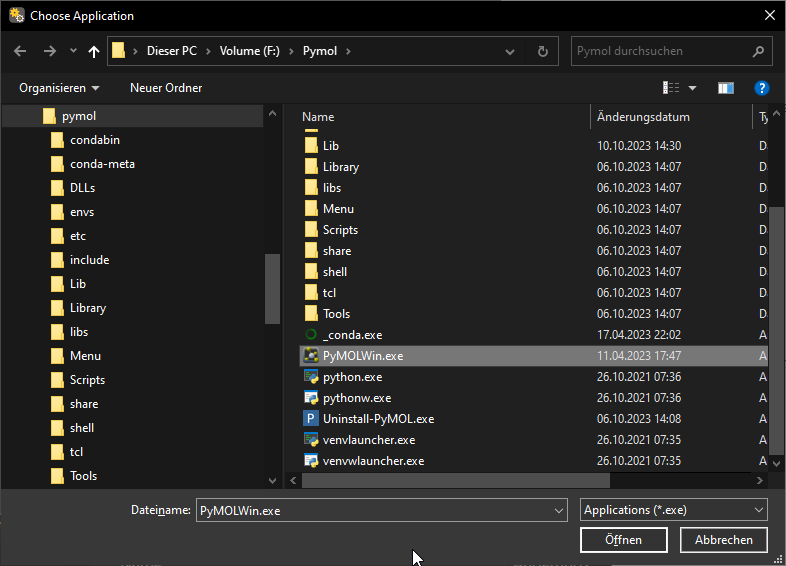Open Dateiname combo box dropdown arrow
The image size is (786, 566).
[x=558, y=511]
